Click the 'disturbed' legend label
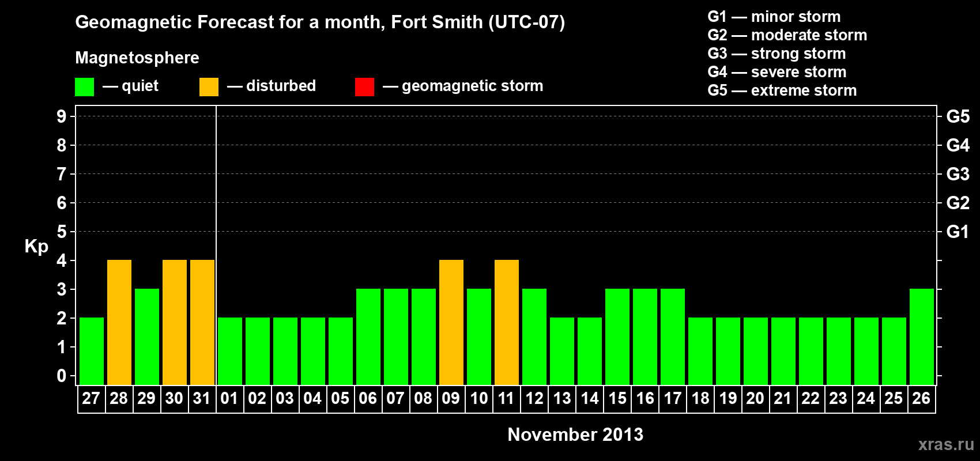The height and width of the screenshot is (461, 980). click(281, 86)
